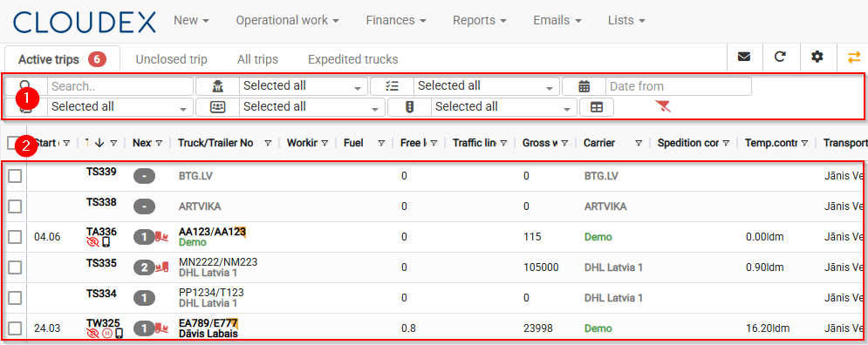Click in the Search input field

[x=120, y=86]
